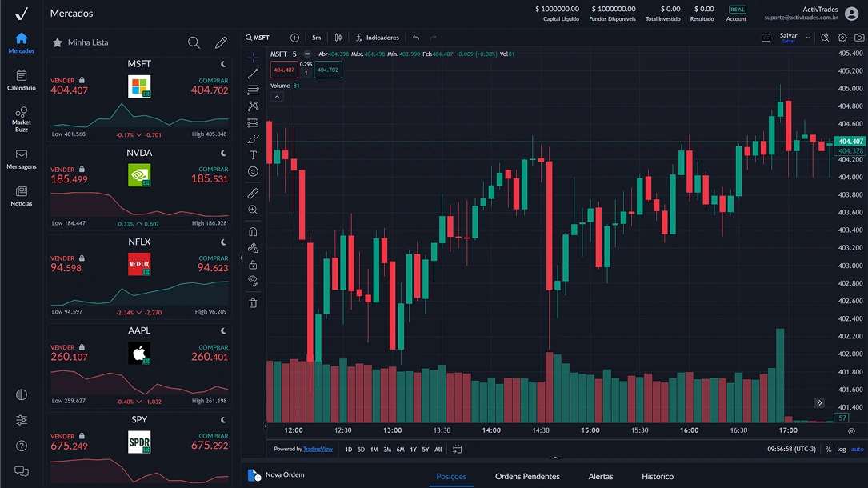Select the All date range
This screenshot has width=868, height=488.
pyautogui.click(x=438, y=450)
